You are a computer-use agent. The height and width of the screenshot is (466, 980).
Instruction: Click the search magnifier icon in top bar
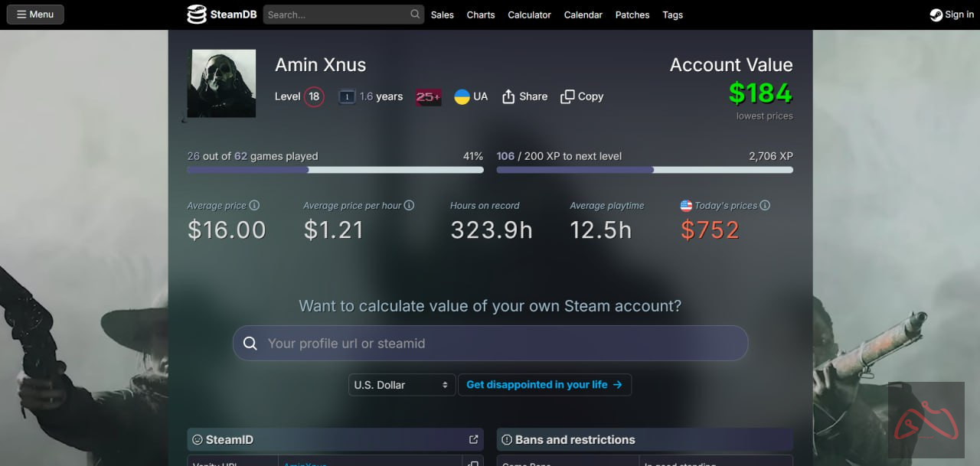pyautogui.click(x=415, y=15)
